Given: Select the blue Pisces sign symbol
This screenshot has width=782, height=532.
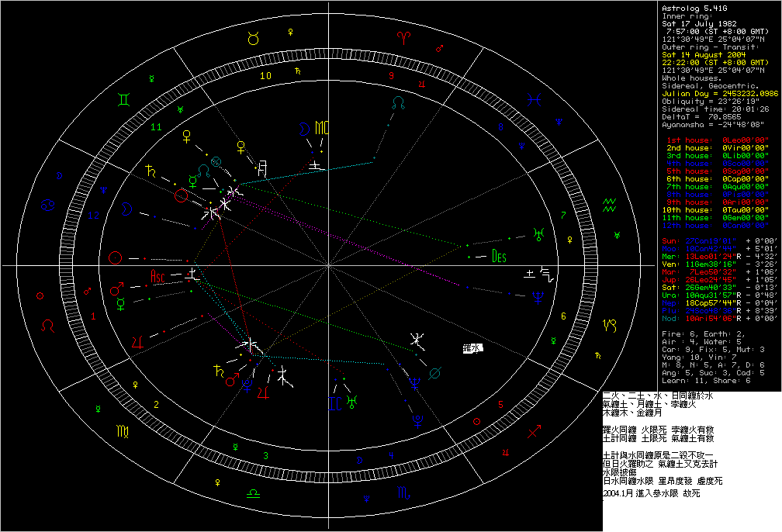Looking at the screenshot, I should tap(535, 98).
